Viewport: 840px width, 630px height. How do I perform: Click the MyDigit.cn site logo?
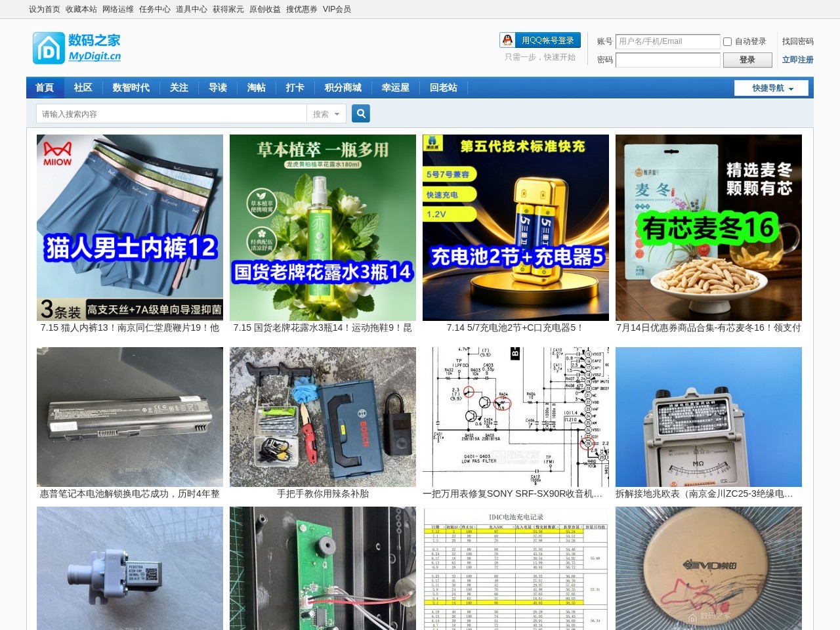[x=77, y=48]
